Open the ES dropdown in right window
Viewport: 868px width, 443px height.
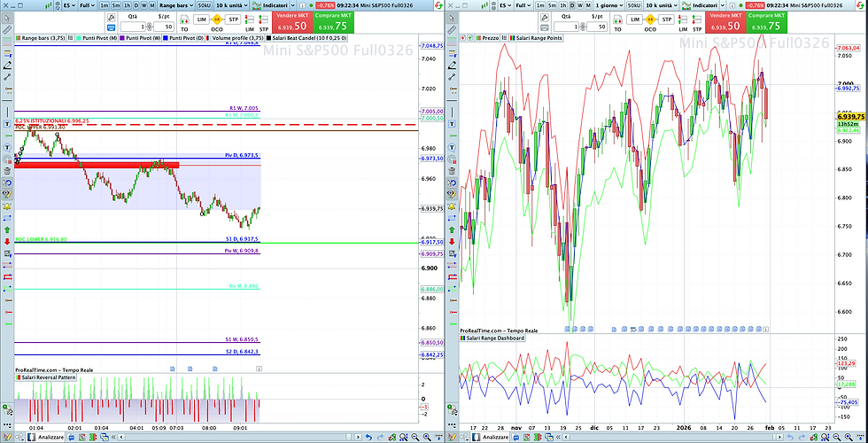505,5
